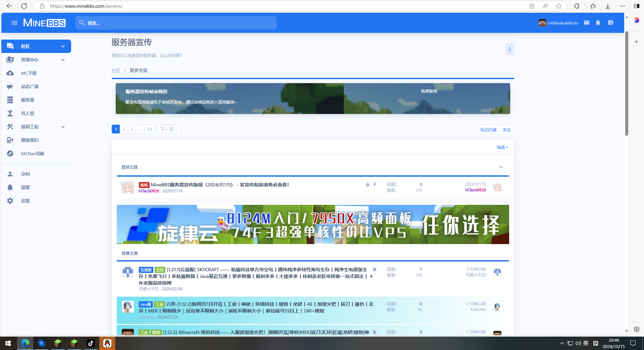Click HiTech0926 last-poster name on the right
The height and width of the screenshot is (350, 644).
475,190
